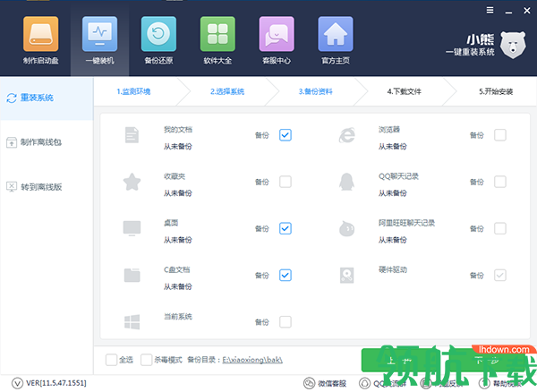Click the 微信客服 WeChat icon
537x392 pixels.
310,383
